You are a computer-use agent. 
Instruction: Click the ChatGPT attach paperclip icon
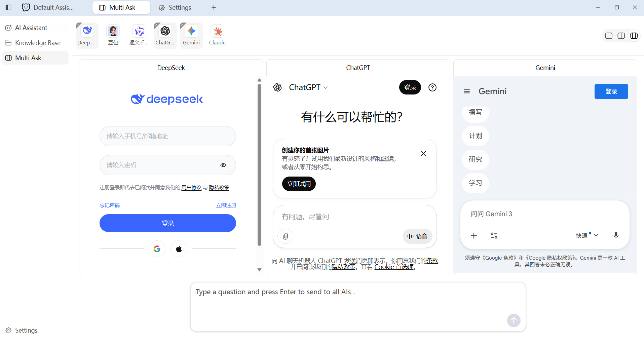(x=285, y=236)
